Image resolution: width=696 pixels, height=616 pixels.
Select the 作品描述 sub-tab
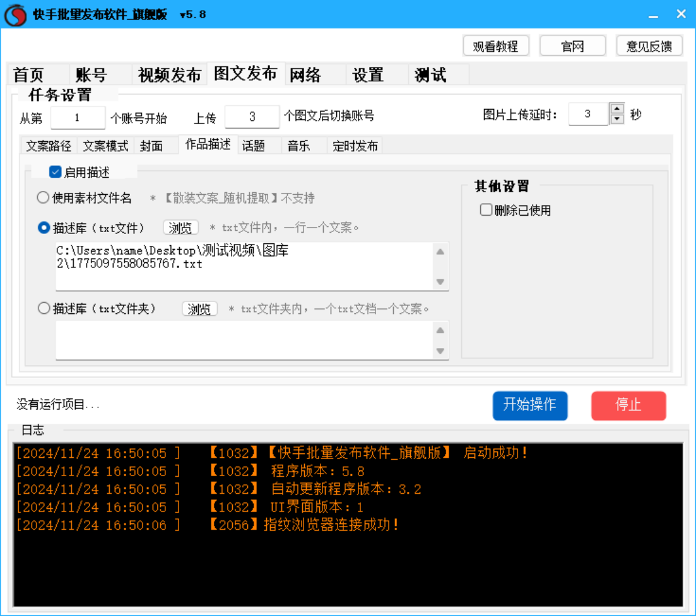point(208,144)
